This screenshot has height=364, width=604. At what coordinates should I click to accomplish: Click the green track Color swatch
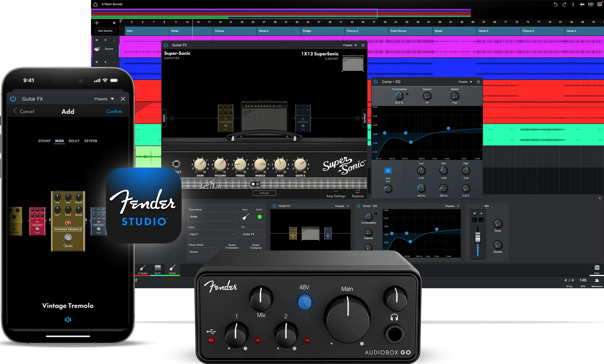(x=259, y=217)
